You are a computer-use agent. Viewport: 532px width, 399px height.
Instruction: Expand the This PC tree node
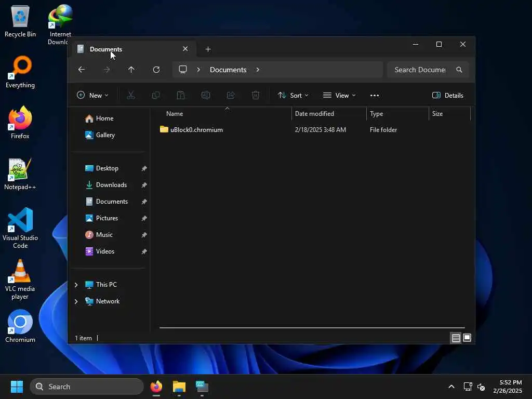tap(76, 285)
